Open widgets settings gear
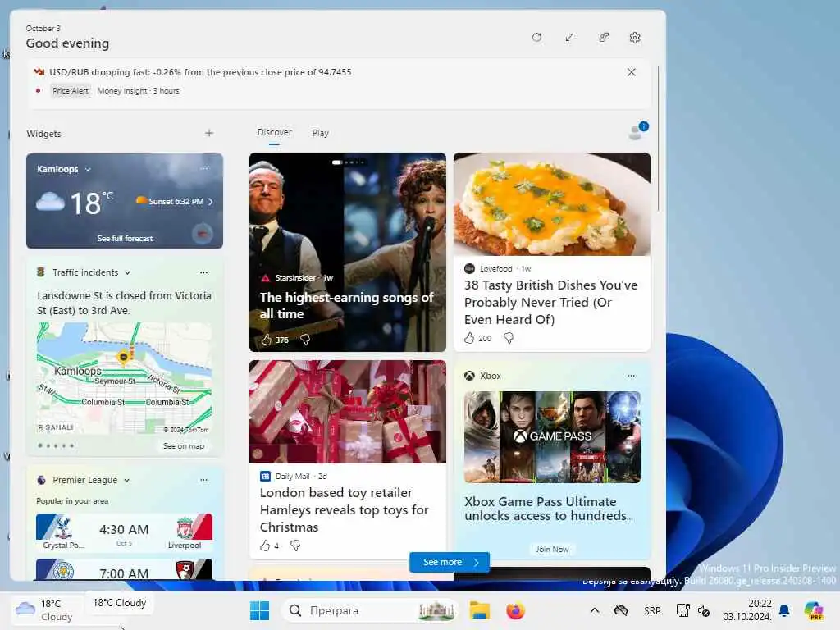This screenshot has height=630, width=840. (635, 38)
